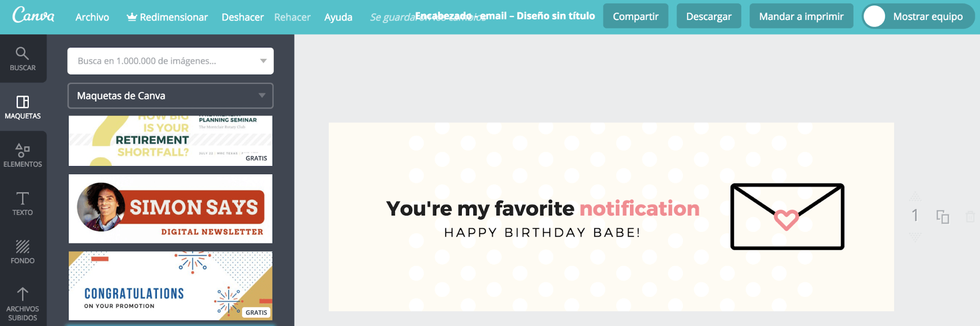Open the Elementos panel

click(x=23, y=155)
